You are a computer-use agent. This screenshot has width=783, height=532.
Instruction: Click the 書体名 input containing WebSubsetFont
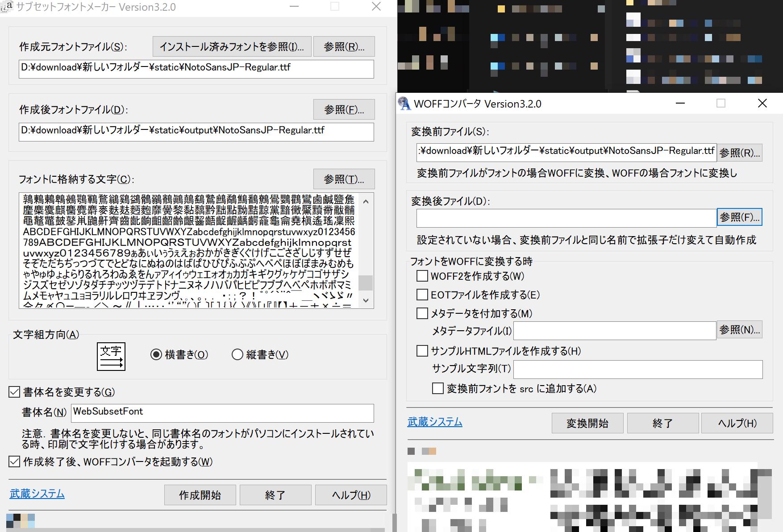pos(222,412)
